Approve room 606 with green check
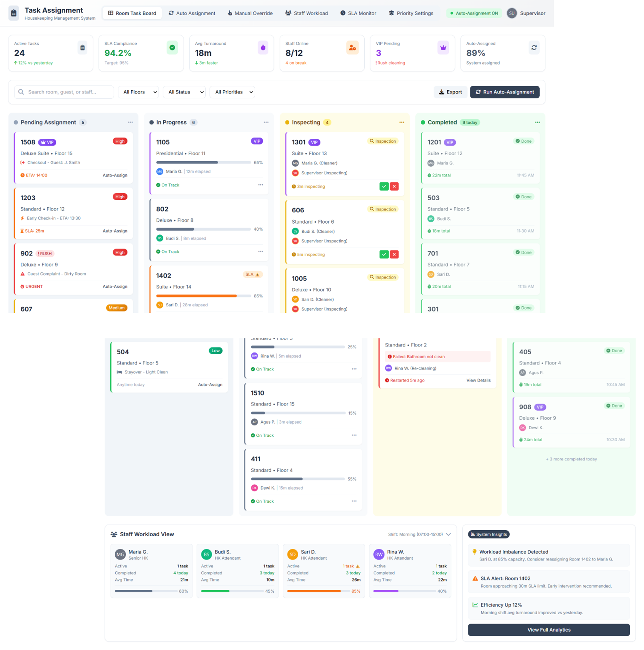 pos(384,254)
